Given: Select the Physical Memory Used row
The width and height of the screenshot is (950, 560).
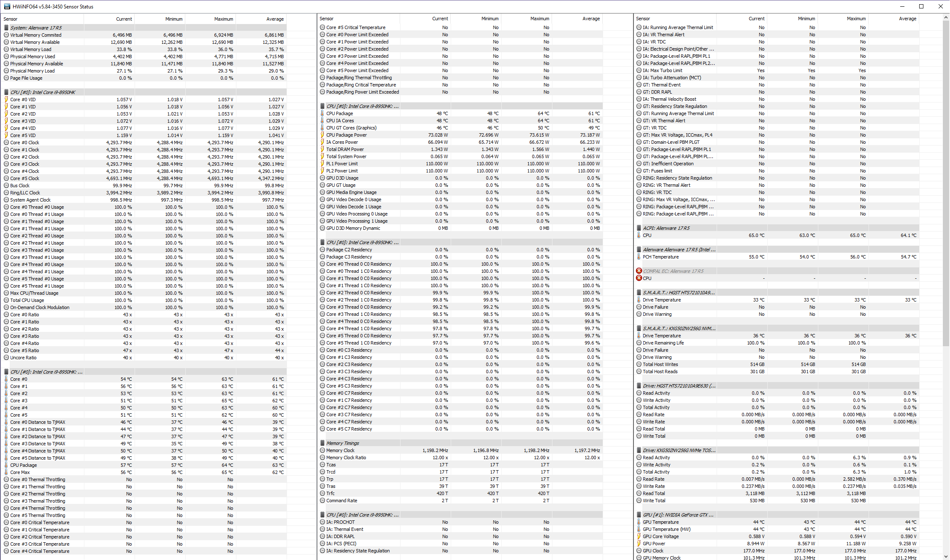Looking at the screenshot, I should click(x=144, y=57).
